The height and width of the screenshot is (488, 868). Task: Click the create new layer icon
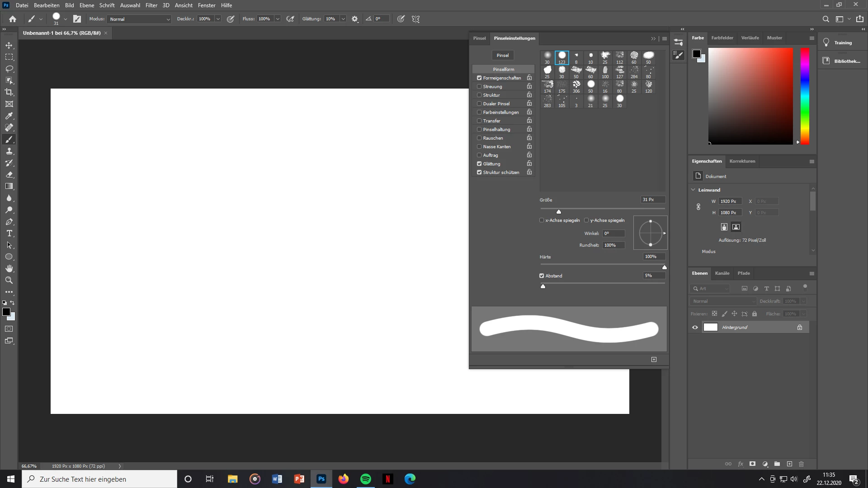789,464
